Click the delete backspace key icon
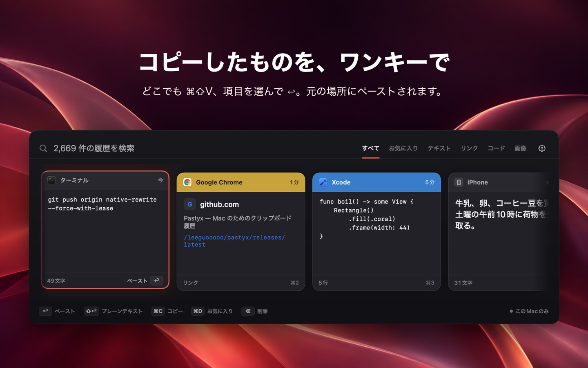Image resolution: width=588 pixels, height=368 pixels. pyautogui.click(x=248, y=311)
